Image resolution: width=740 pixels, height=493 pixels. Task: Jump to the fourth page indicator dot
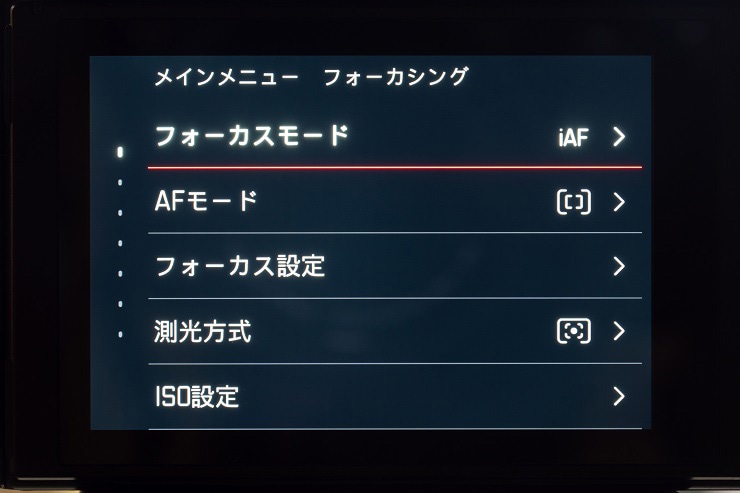[x=120, y=243]
